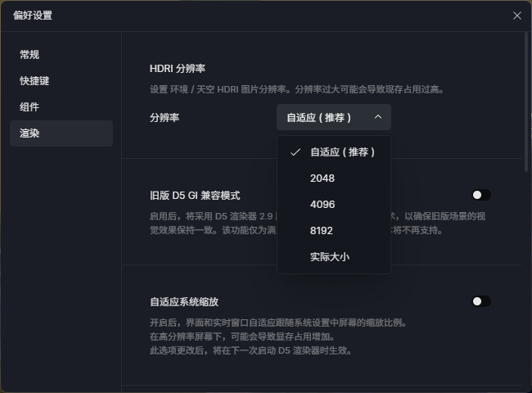
Task: Click the 自适应系统缩放 heading label
Action: pos(184,301)
